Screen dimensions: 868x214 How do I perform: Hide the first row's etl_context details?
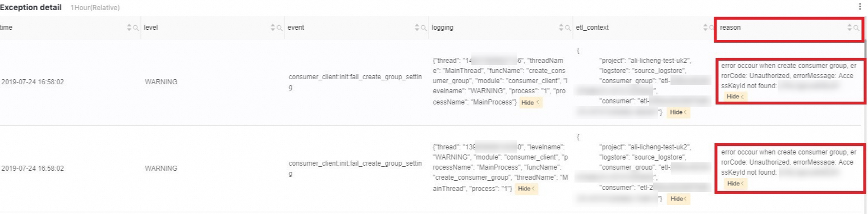pos(678,112)
